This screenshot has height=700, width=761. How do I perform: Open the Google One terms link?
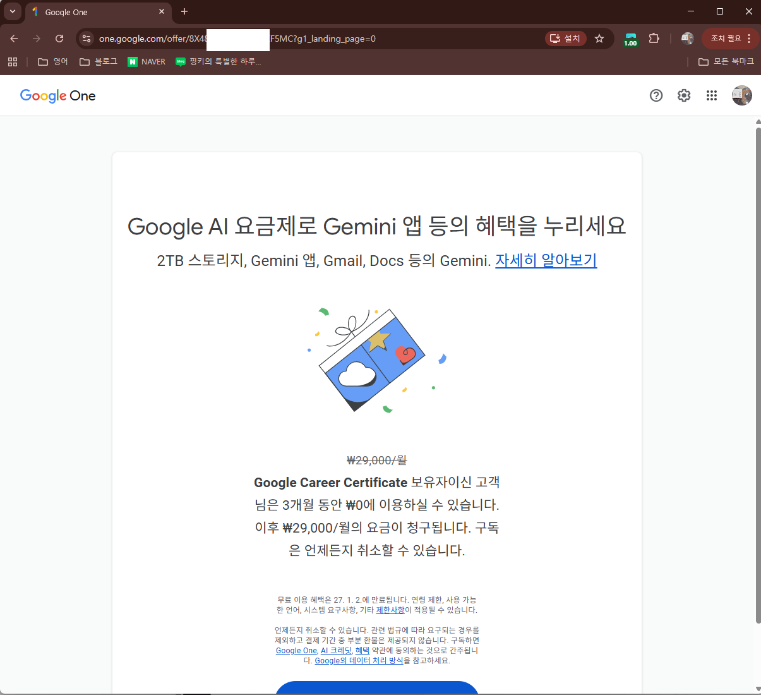[x=296, y=651]
